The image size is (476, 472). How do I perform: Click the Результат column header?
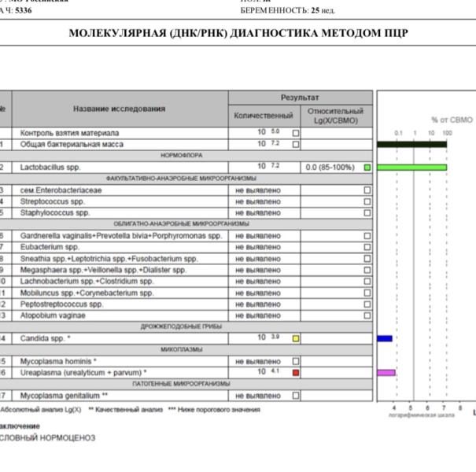[x=300, y=98]
